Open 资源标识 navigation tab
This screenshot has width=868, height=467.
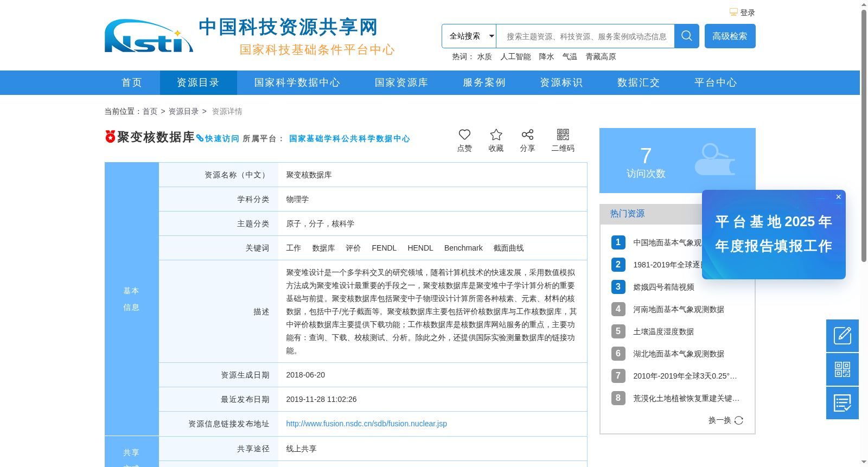[561, 82]
